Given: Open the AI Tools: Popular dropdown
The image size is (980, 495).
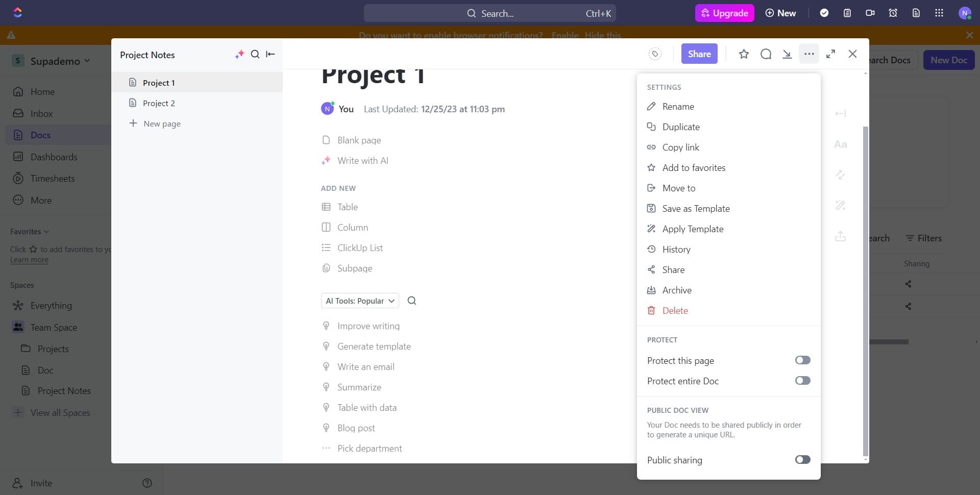Looking at the screenshot, I should 360,301.
